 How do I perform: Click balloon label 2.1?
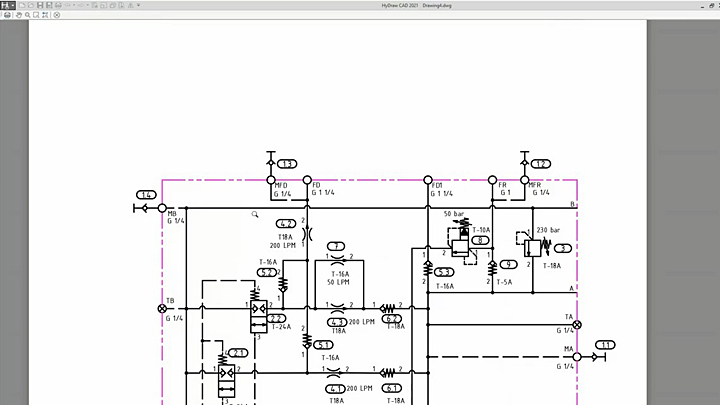point(238,353)
